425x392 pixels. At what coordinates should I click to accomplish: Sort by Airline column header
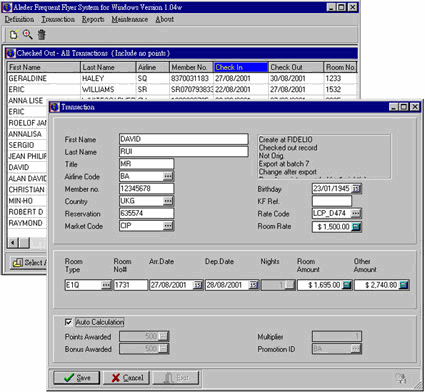pyautogui.click(x=153, y=67)
